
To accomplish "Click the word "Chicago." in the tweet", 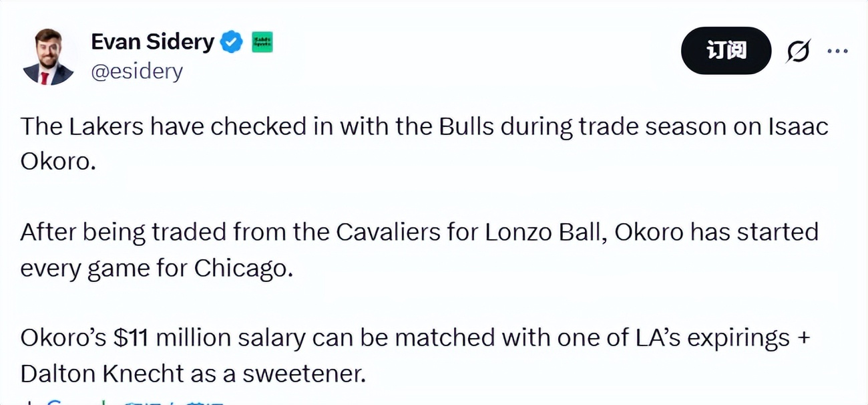I will 244,267.
